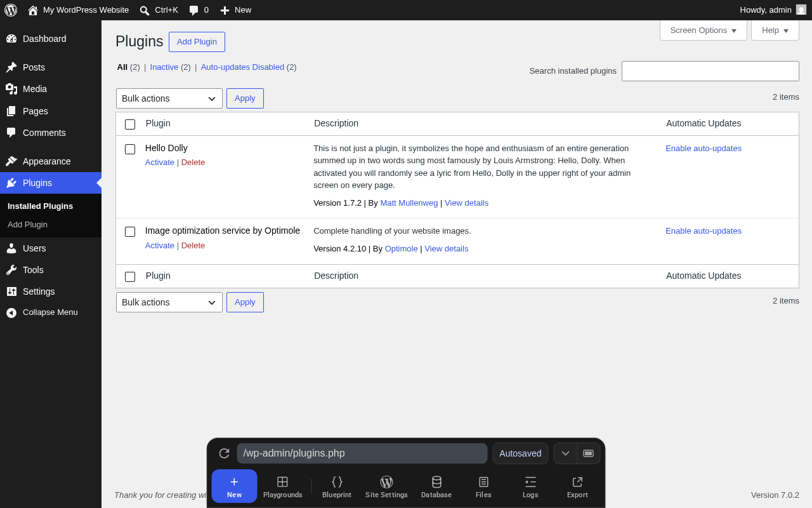Filter plugins by Inactive
Screen dimensions: 812x508
[164, 67]
